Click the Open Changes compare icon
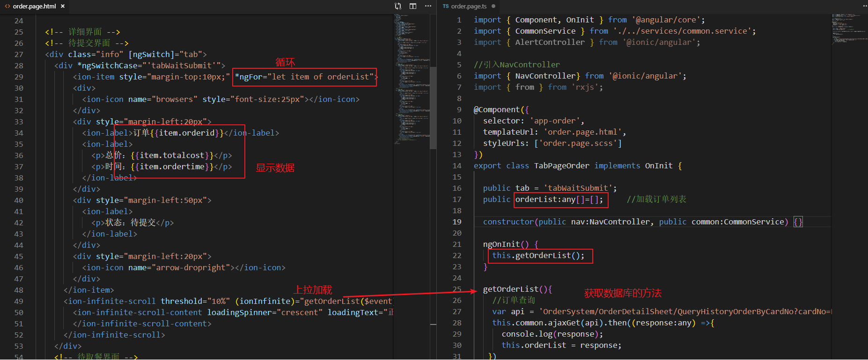The height and width of the screenshot is (360, 868). [398, 6]
